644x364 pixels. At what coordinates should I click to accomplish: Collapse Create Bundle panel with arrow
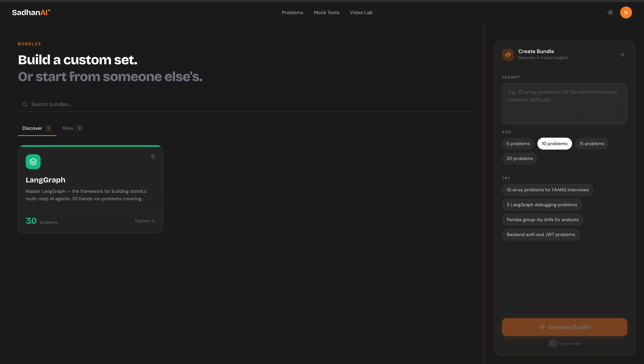click(622, 55)
